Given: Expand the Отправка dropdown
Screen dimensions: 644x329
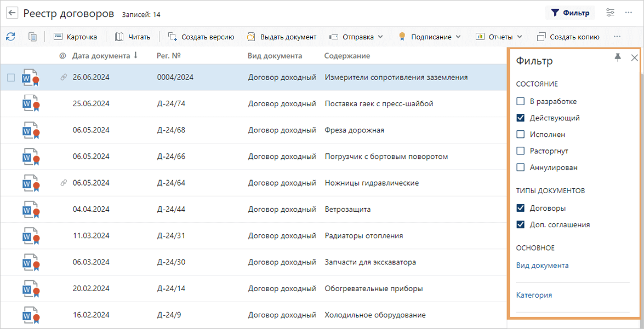Looking at the screenshot, I should [356, 37].
